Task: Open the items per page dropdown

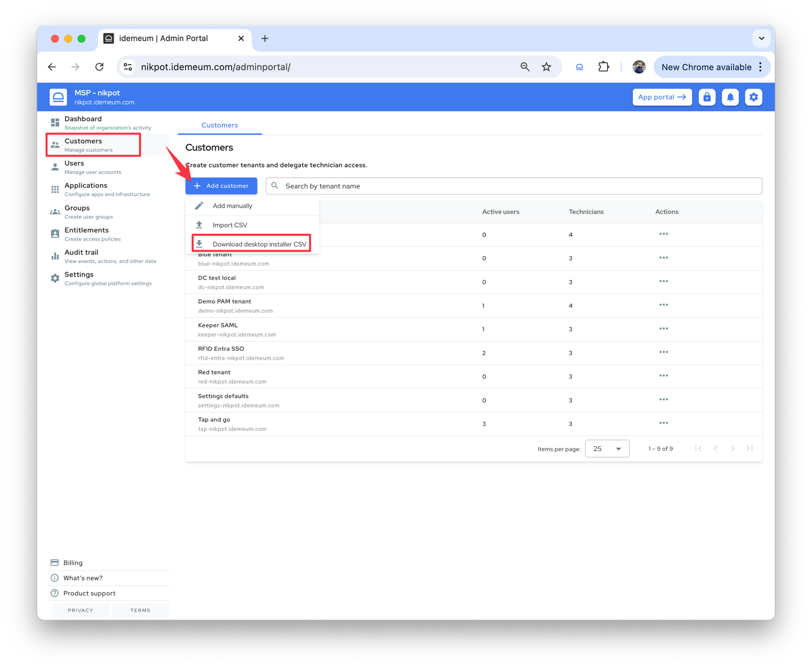Action: coord(607,448)
